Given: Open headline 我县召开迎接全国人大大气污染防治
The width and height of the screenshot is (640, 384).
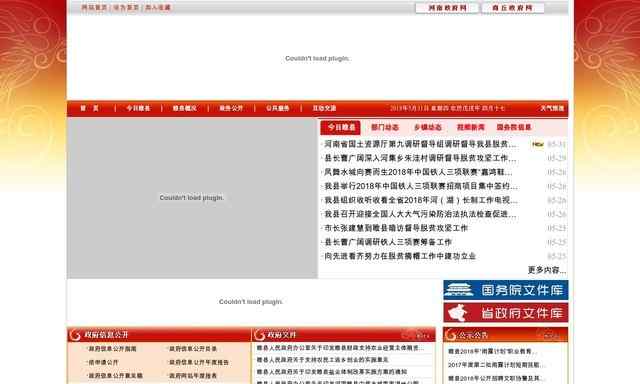Looking at the screenshot, I should 420,214.
